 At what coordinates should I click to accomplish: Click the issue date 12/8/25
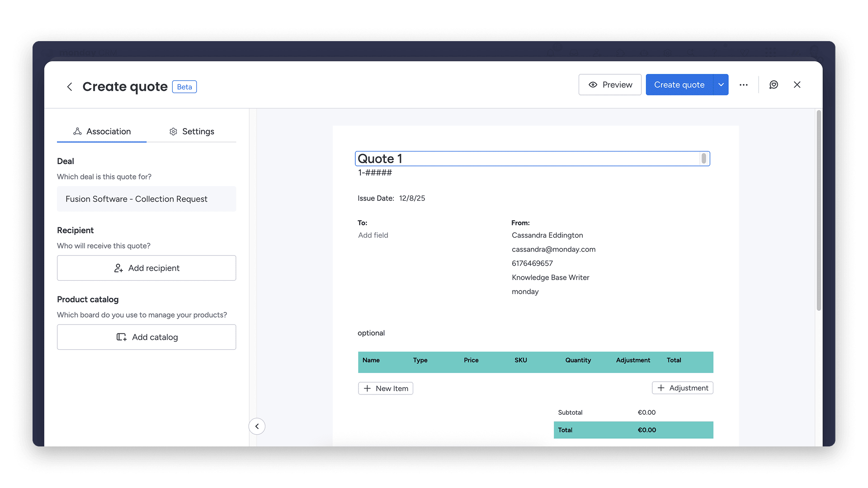point(412,198)
